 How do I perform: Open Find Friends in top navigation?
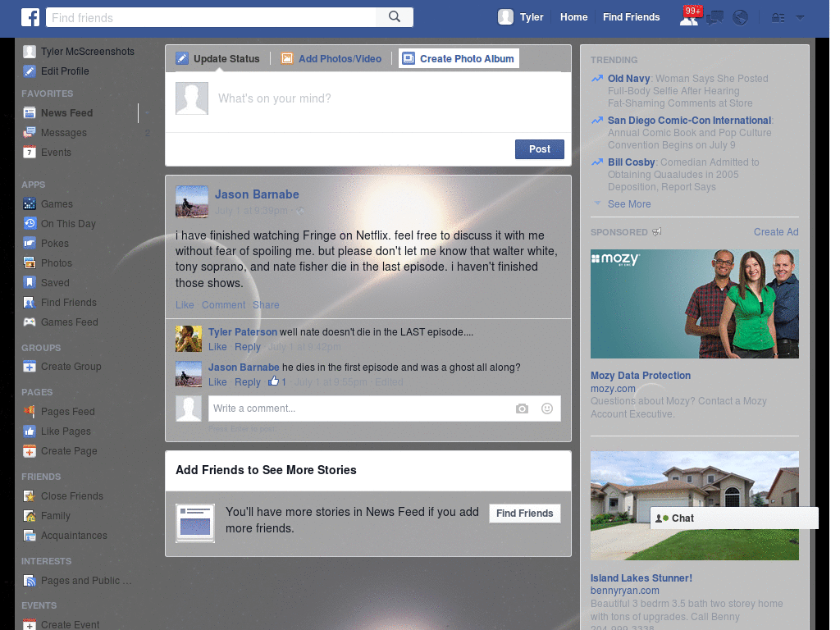[631, 17]
